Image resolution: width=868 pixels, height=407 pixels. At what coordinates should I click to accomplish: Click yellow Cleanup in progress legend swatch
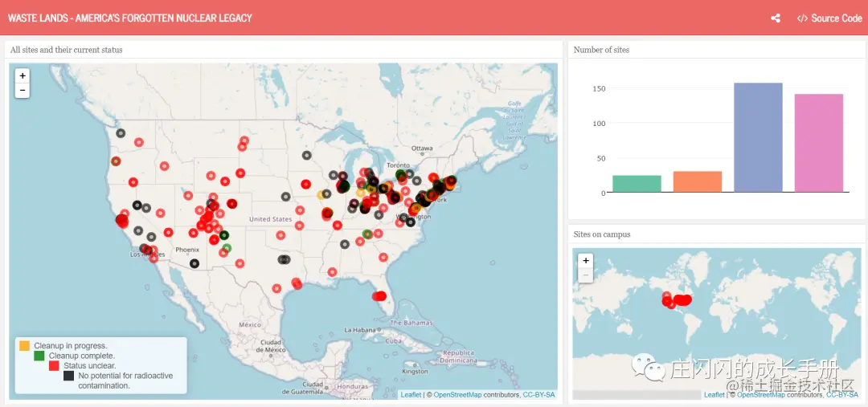tap(24, 346)
